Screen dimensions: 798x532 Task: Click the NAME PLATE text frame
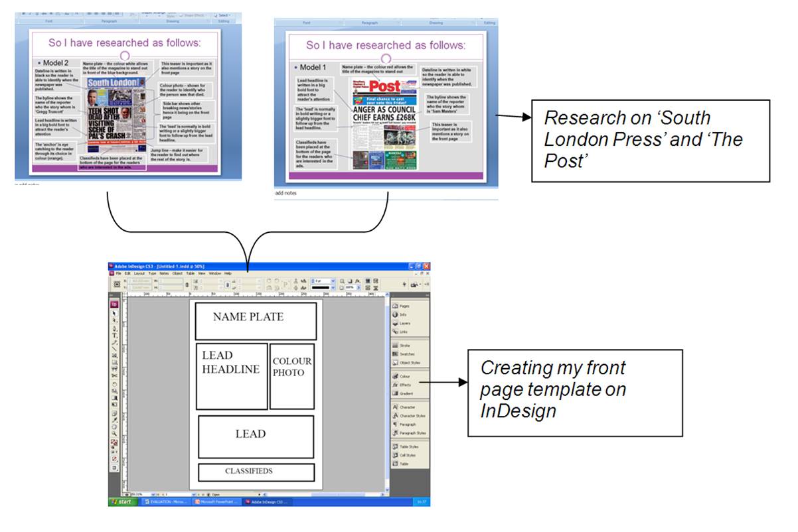[256, 322]
